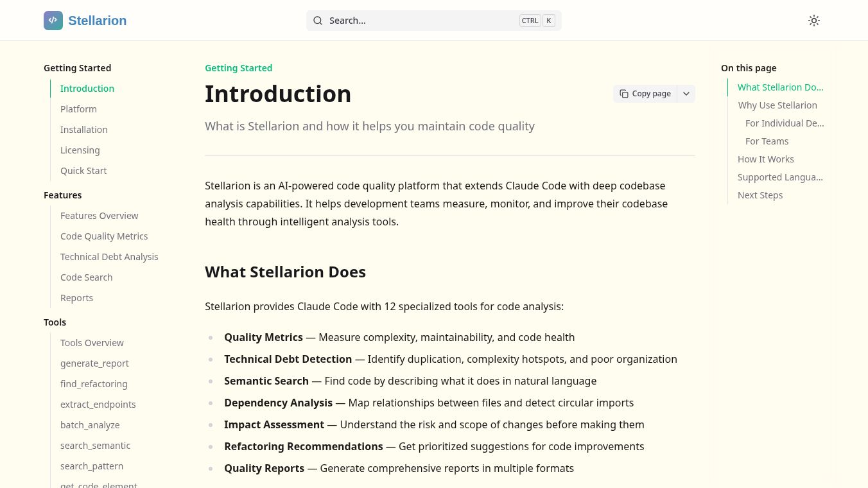This screenshot has height=488, width=868.
Task: Open Quick Start in sidebar
Action: click(x=83, y=171)
